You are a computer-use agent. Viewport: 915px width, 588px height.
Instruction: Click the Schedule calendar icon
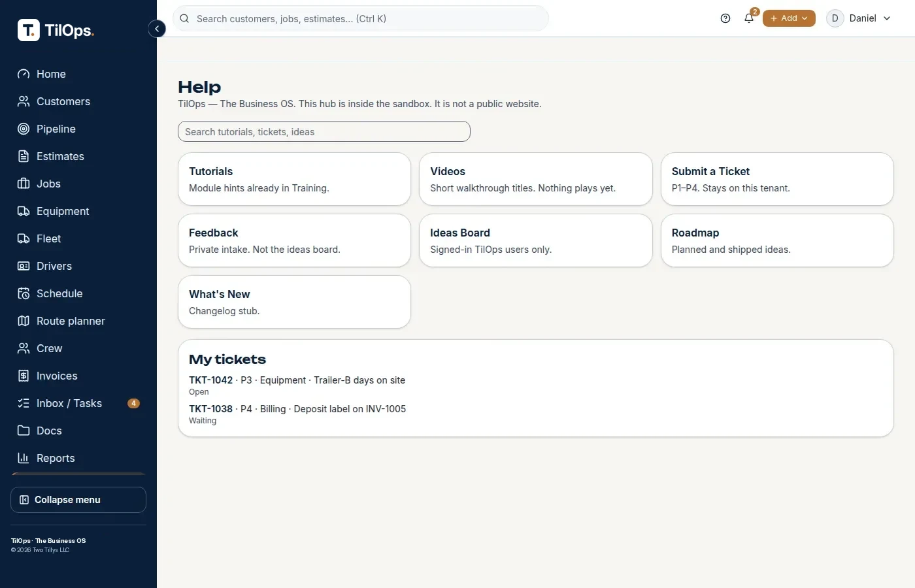(x=24, y=293)
